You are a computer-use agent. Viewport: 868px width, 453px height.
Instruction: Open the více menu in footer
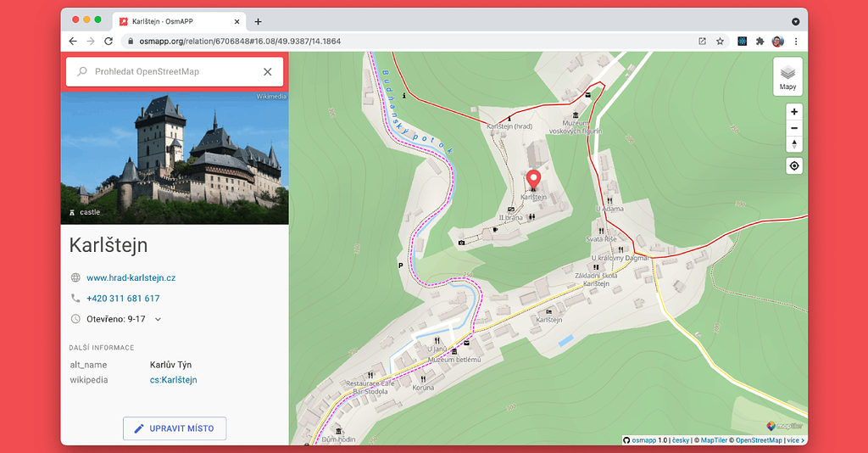click(795, 440)
